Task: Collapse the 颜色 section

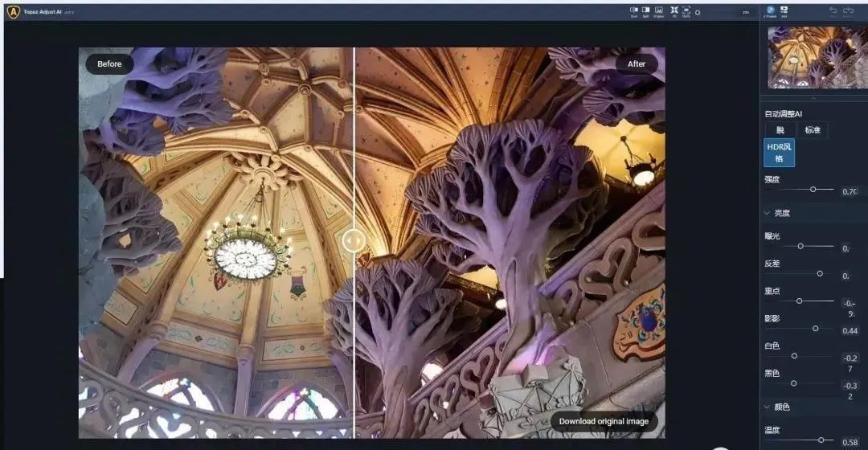Action: pos(768,407)
